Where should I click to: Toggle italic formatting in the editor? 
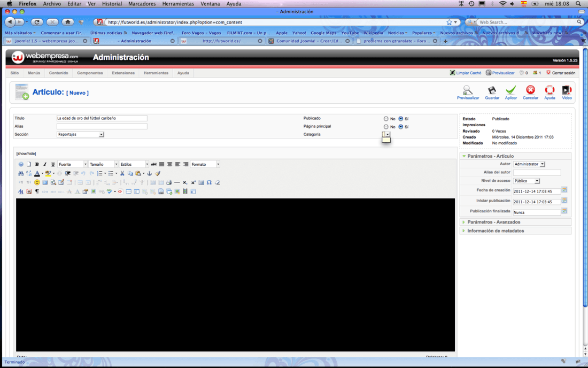point(45,164)
